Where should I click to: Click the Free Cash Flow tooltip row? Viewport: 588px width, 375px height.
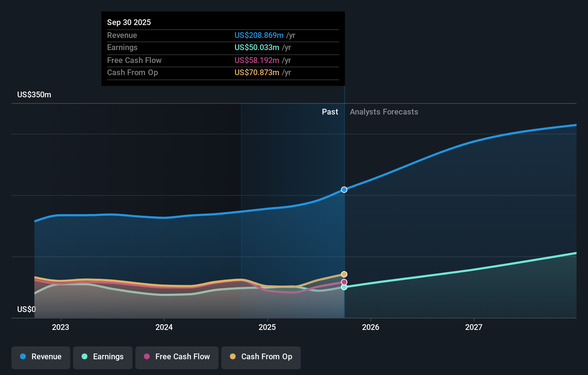[222, 60]
